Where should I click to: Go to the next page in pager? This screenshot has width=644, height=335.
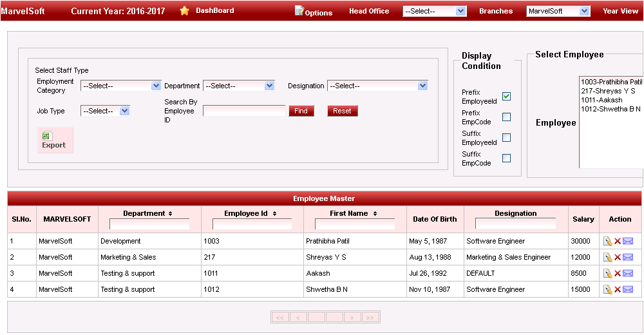[352, 317]
